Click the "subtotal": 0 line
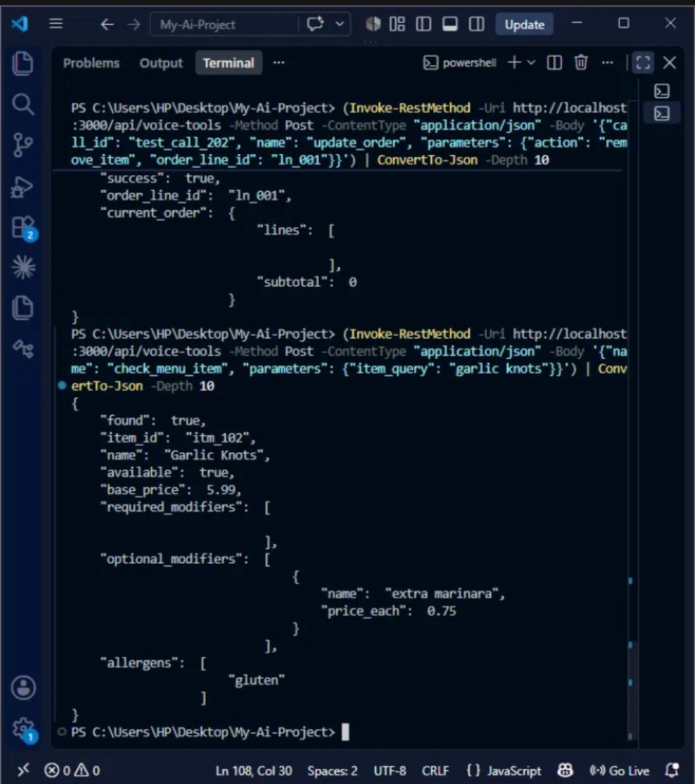This screenshot has height=784, width=695. coord(307,282)
